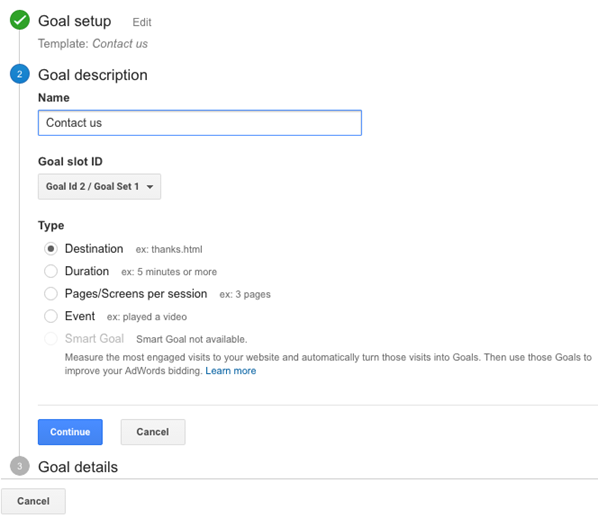Click Edit next to Goal setup
Image resolution: width=598 pixels, height=518 pixels.
pyautogui.click(x=142, y=23)
